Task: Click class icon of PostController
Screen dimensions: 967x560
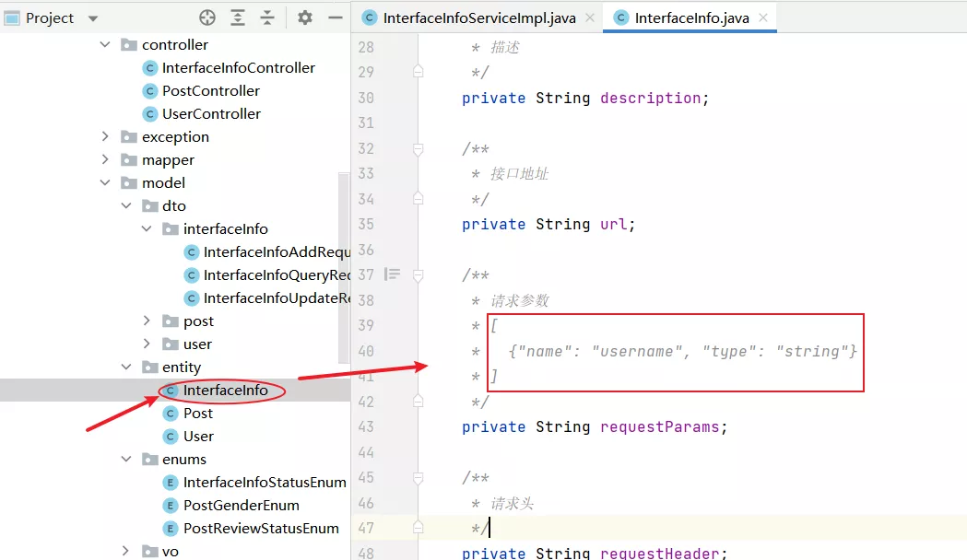Action: [150, 91]
